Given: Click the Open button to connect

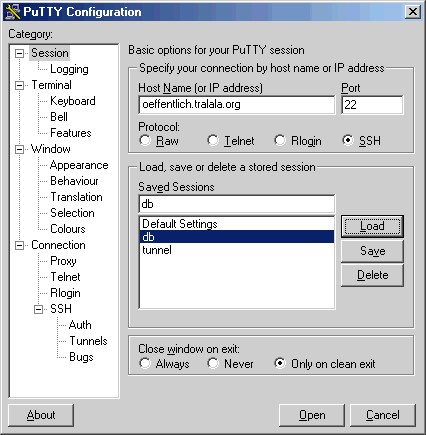Looking at the screenshot, I should coord(312,415).
